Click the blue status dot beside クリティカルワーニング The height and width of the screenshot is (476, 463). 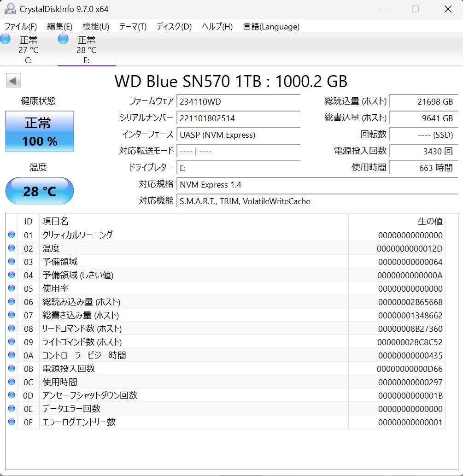pos(11,235)
